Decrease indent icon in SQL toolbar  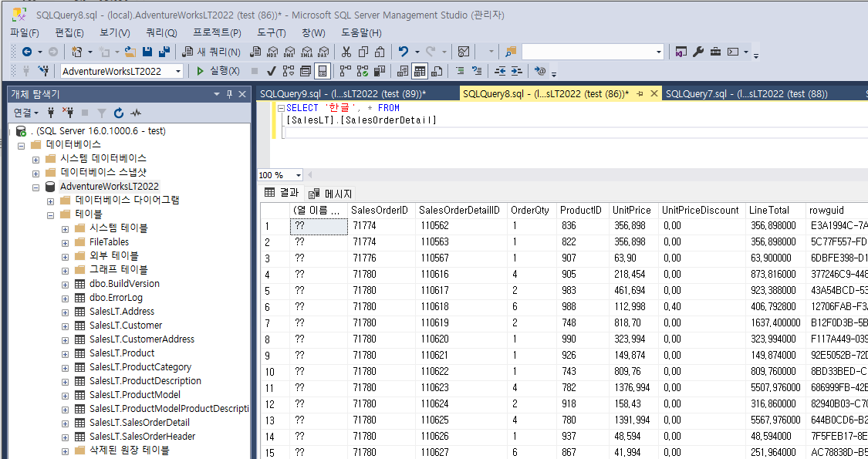coord(500,71)
